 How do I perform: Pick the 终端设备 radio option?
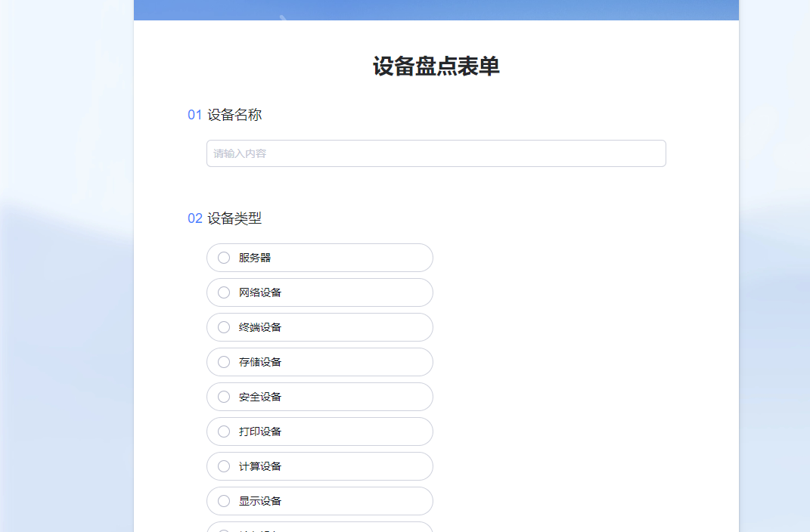point(224,327)
